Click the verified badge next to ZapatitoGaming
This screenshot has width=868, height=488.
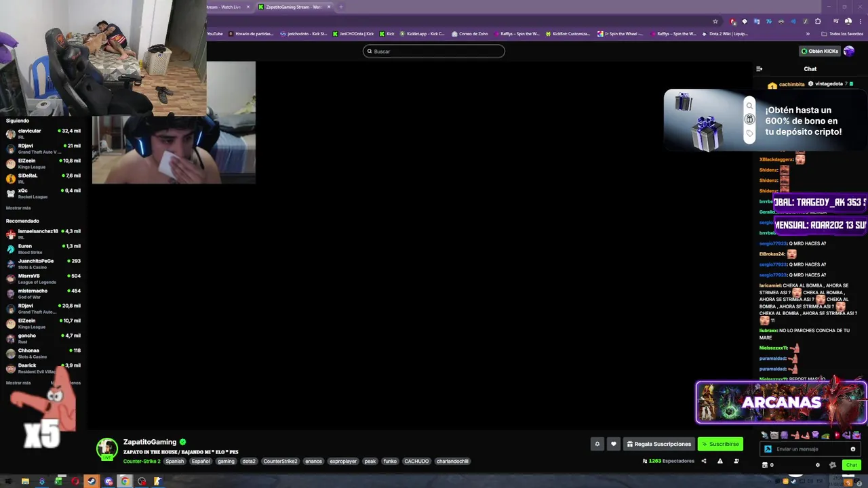(x=183, y=442)
